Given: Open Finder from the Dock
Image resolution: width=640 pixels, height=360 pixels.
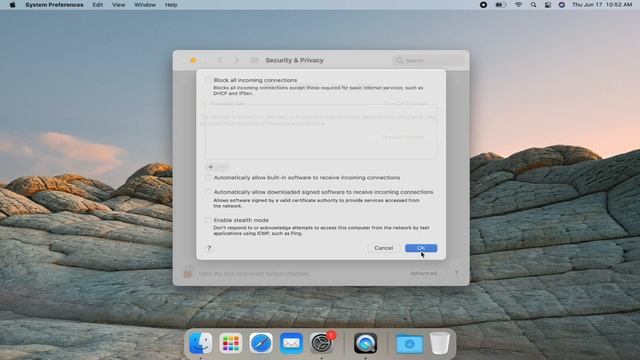Looking at the screenshot, I should pyautogui.click(x=200, y=343).
